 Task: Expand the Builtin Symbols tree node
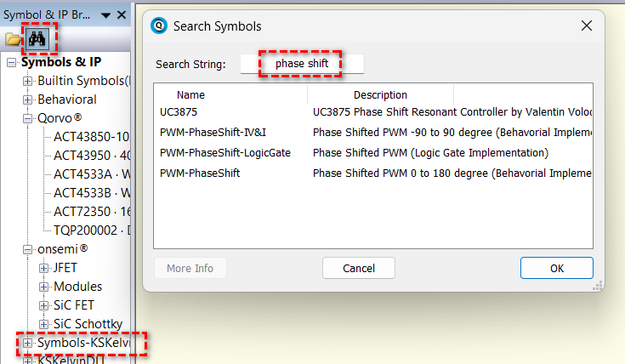point(27,81)
